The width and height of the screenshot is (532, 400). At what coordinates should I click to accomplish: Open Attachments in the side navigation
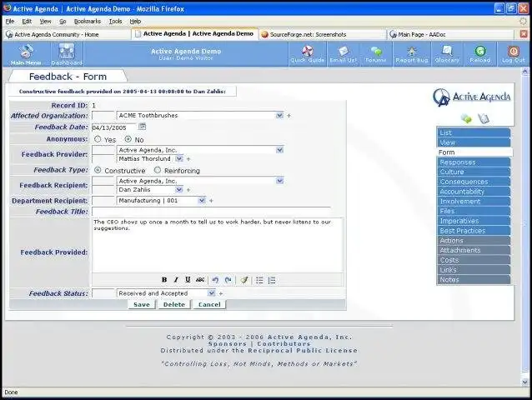(474, 250)
